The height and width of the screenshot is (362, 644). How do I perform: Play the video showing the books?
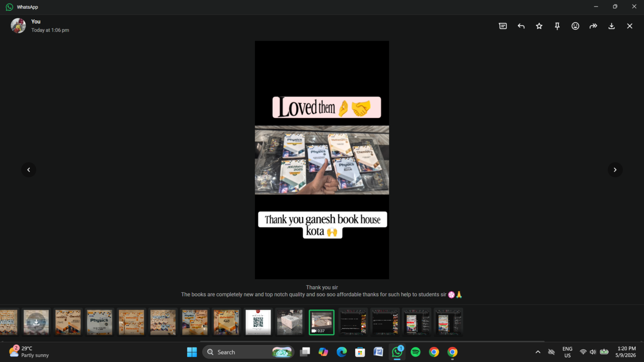(x=322, y=160)
